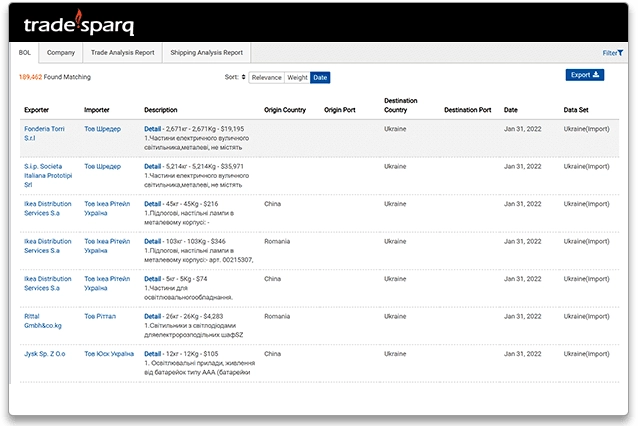Open Detail for 5,214Kg $35,971 shipment
This screenshot has width=638, height=426.
click(x=153, y=166)
